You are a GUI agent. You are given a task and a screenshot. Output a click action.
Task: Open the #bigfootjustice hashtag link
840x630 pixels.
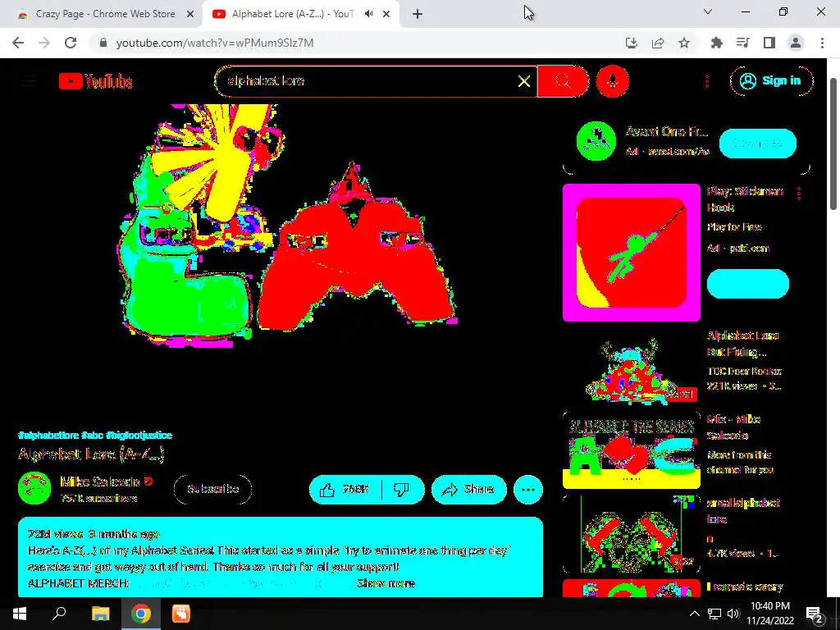139,435
